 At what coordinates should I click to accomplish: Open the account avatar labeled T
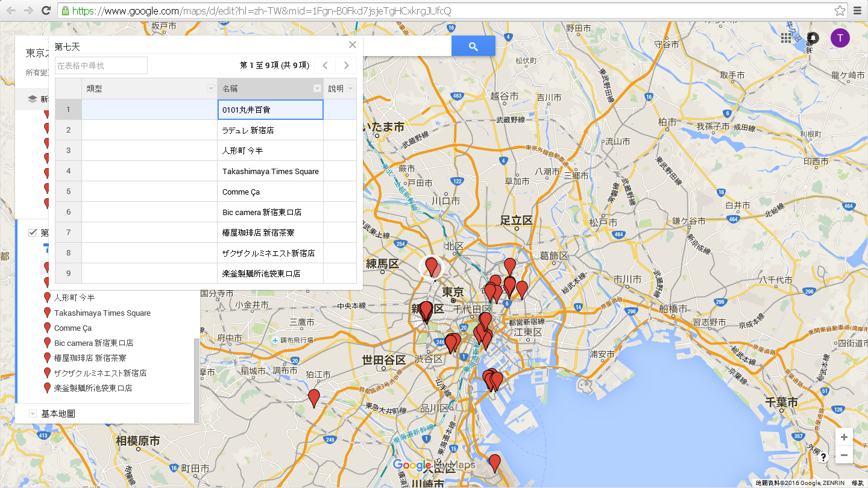coord(840,38)
